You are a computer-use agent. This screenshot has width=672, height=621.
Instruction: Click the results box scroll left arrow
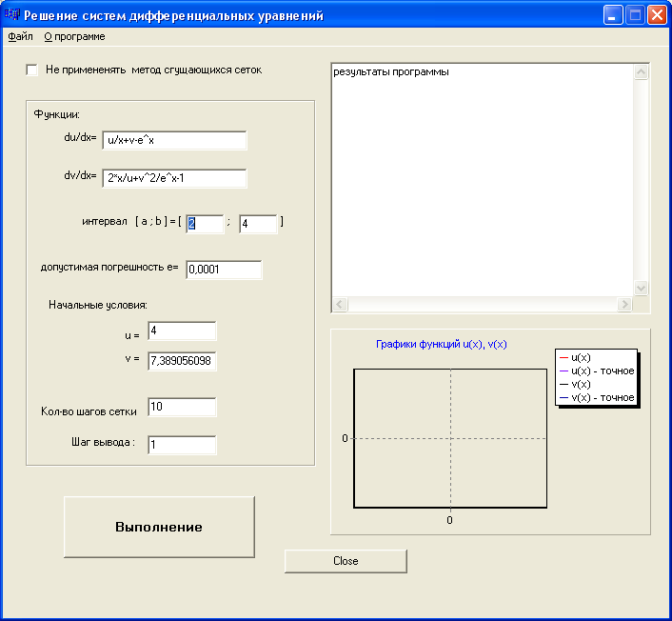pos(340,304)
